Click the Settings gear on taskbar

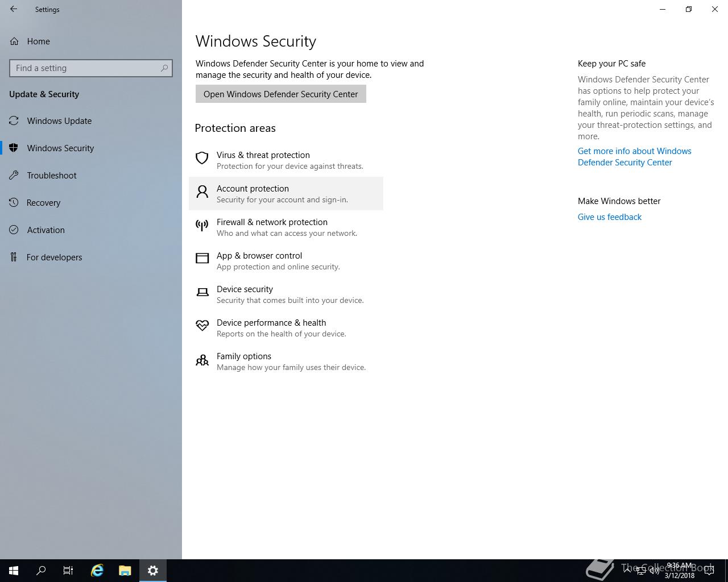point(153,571)
